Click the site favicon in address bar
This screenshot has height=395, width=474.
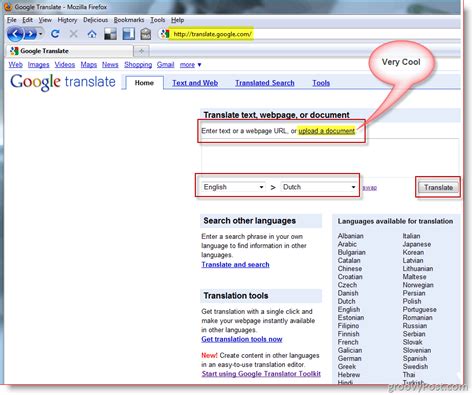(x=165, y=34)
